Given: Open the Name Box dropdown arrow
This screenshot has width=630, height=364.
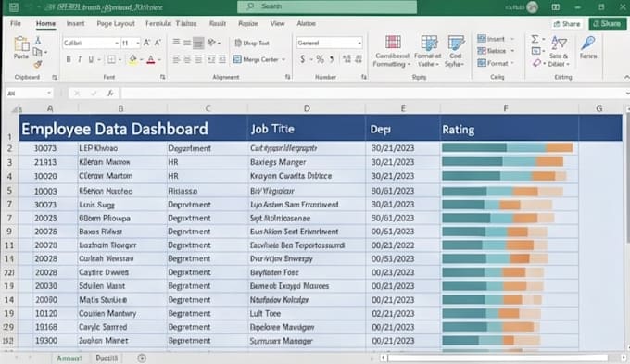Looking at the screenshot, I should coord(49,94).
